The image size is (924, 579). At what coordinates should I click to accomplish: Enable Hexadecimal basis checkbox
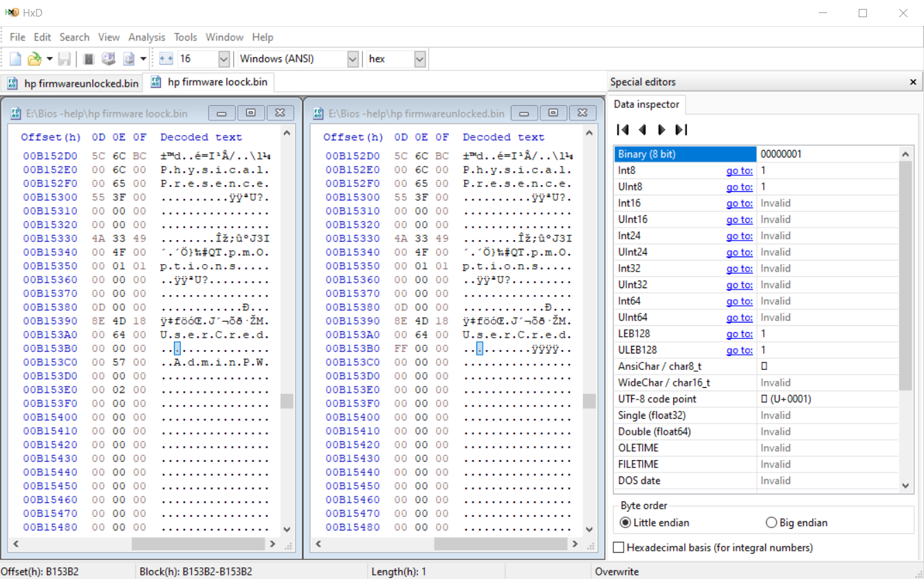point(619,547)
